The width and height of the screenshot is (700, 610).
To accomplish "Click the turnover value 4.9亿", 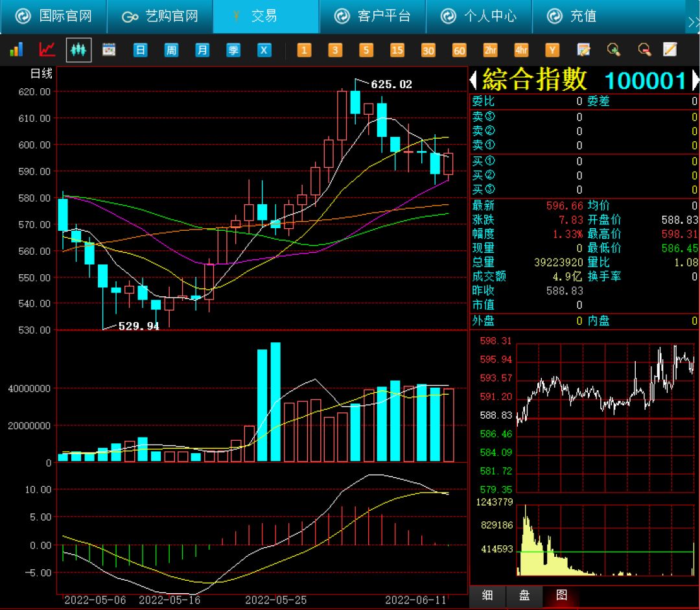I will pos(568,277).
